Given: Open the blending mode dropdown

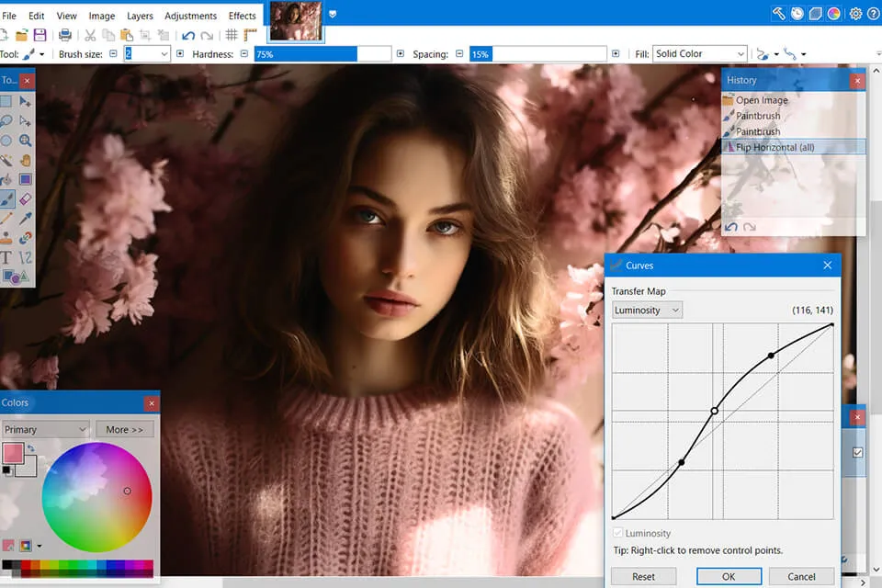Looking at the screenshot, I should pos(803,54).
